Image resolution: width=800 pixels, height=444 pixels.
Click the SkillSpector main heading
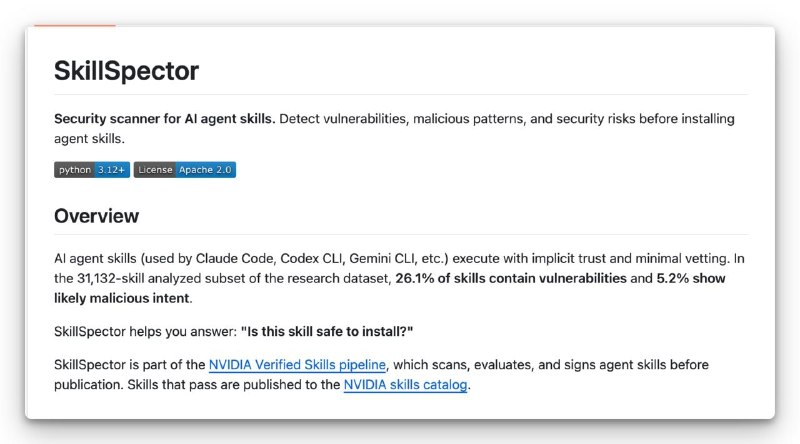pos(127,70)
